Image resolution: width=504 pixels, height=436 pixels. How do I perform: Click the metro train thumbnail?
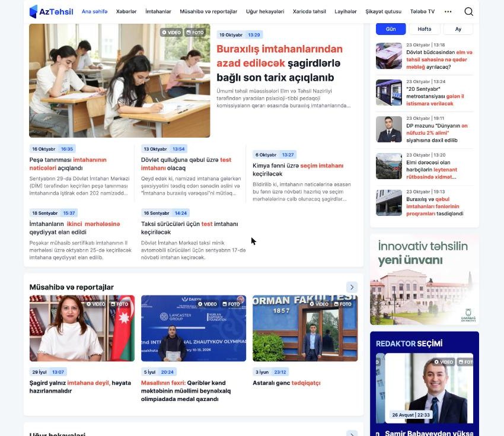tap(389, 93)
